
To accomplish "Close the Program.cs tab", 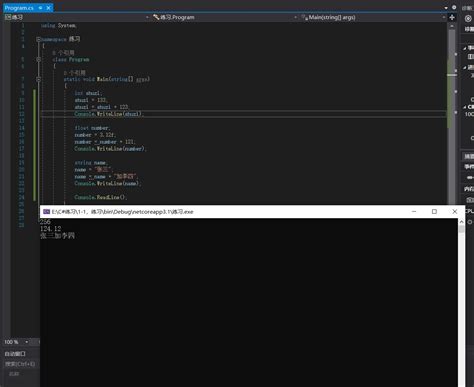I will tap(49, 8).
